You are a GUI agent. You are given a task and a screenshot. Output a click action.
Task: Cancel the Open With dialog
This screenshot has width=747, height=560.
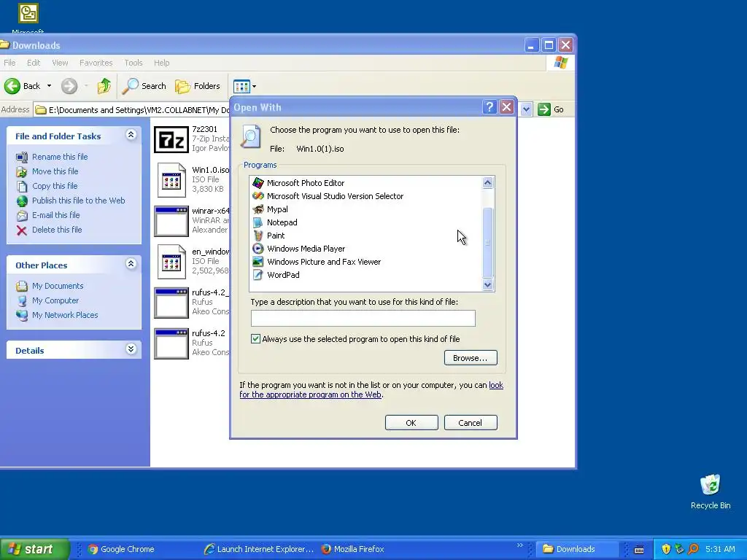tap(471, 423)
